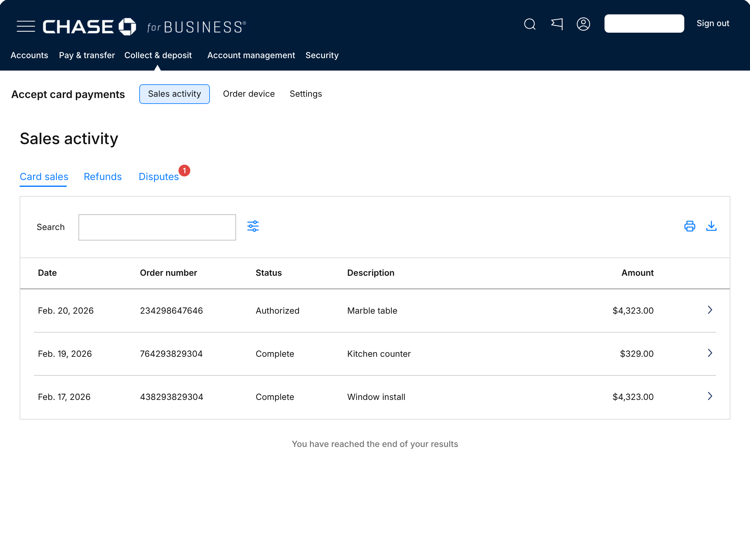This screenshot has height=560, width=750.
Task: Open the Account management menu
Action: pos(251,55)
